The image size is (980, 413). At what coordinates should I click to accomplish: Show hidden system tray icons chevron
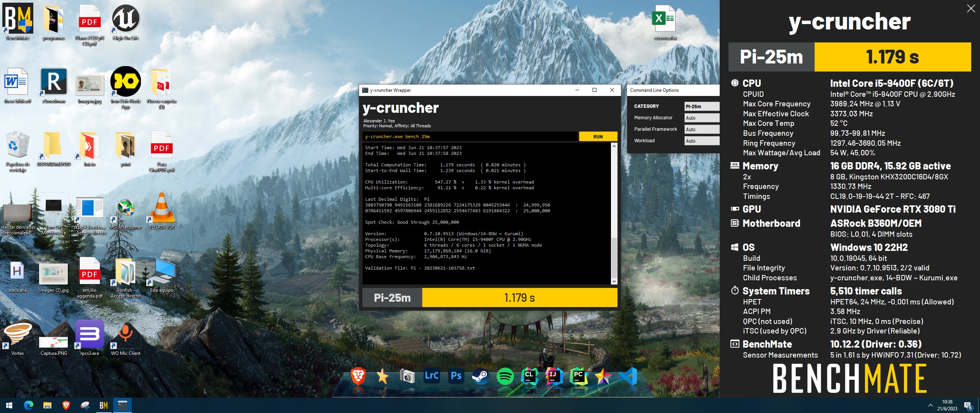coord(930,405)
